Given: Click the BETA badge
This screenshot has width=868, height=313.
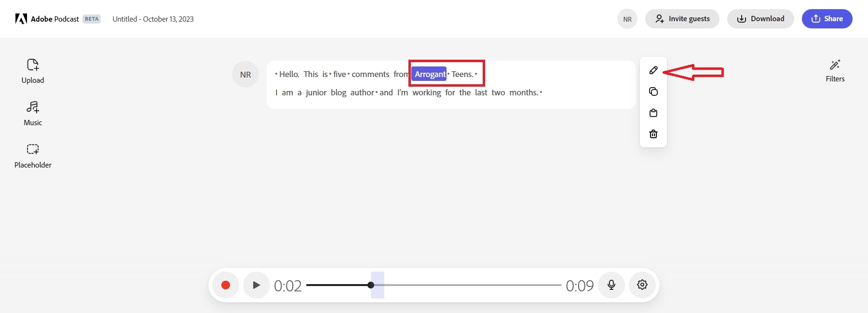Looking at the screenshot, I should point(92,19).
